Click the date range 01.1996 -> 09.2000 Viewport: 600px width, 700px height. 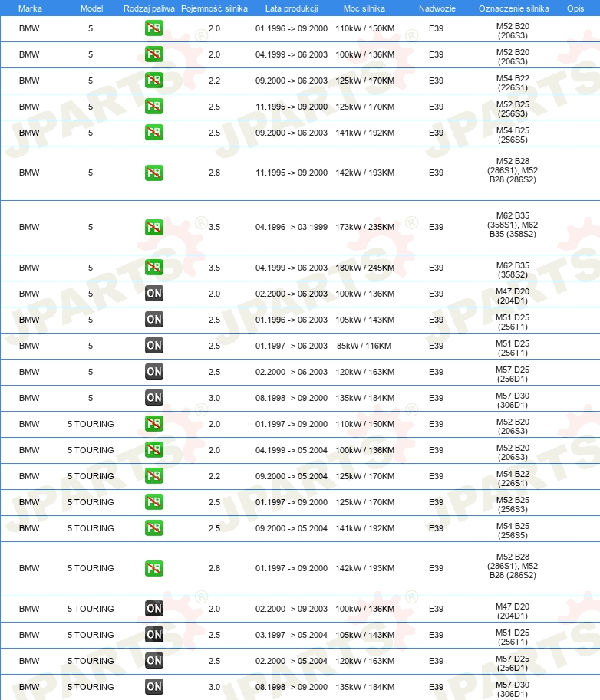pos(292,28)
